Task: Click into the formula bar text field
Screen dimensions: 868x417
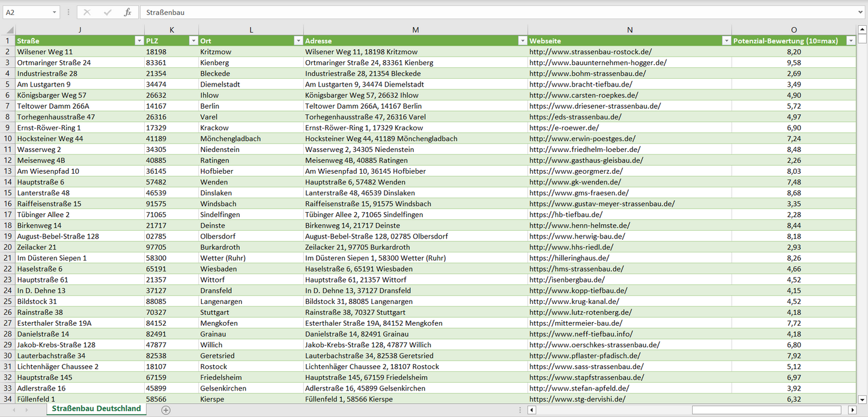Action: coord(481,12)
